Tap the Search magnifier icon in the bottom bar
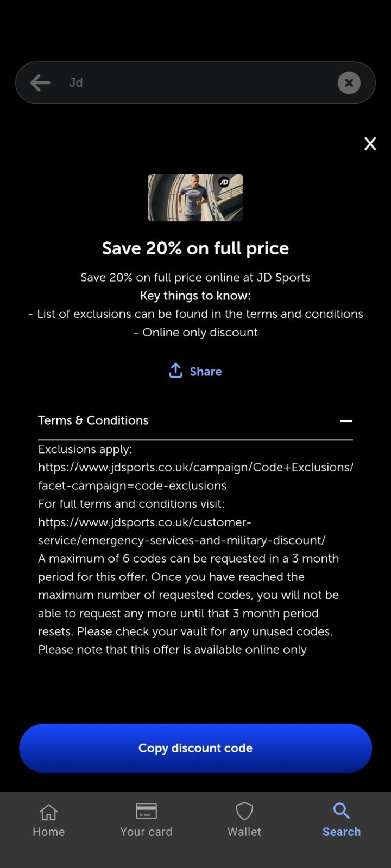Screen dimensions: 391x868 (x=342, y=810)
